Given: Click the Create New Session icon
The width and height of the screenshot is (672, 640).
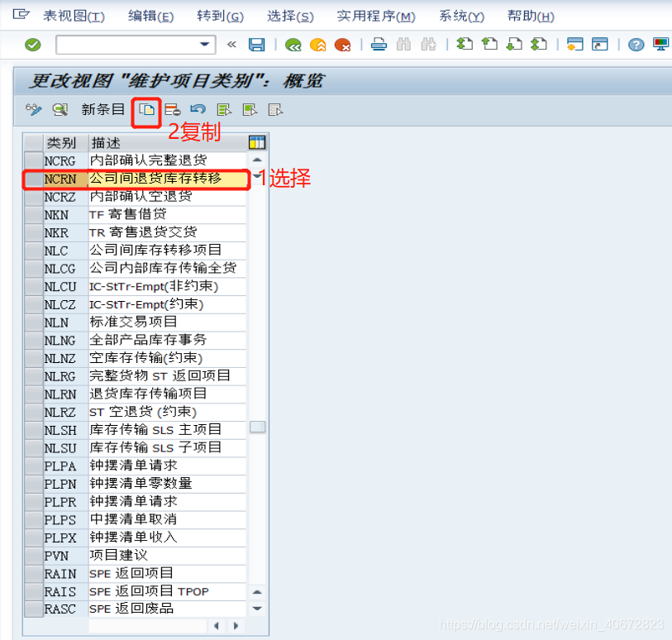Looking at the screenshot, I should (574, 44).
